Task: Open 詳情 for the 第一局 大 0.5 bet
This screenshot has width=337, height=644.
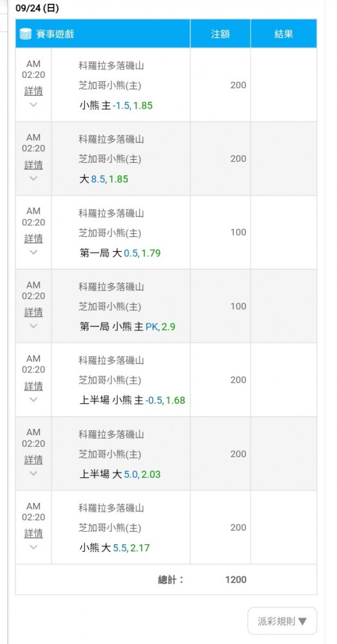Action: point(34,238)
